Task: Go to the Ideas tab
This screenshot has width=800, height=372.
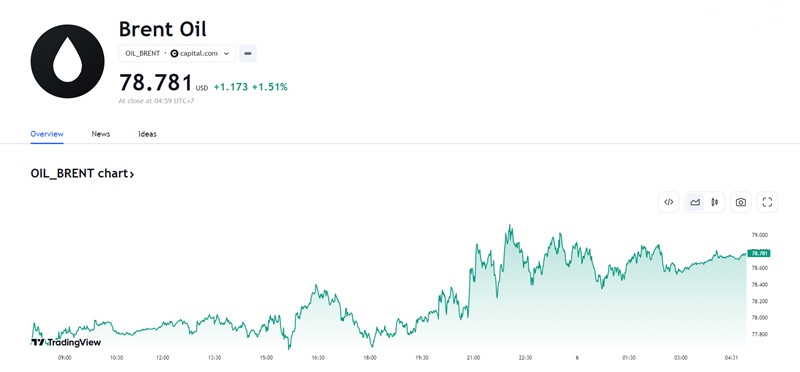Action: [147, 134]
